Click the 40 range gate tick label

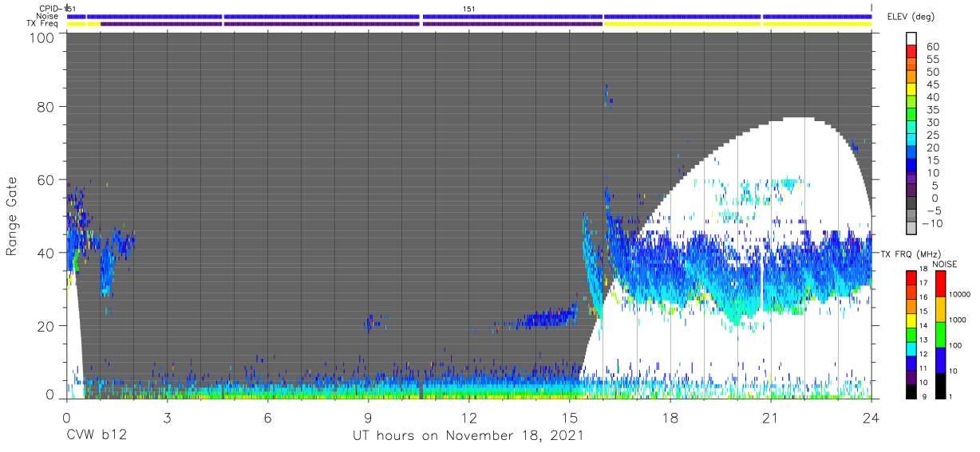point(45,253)
